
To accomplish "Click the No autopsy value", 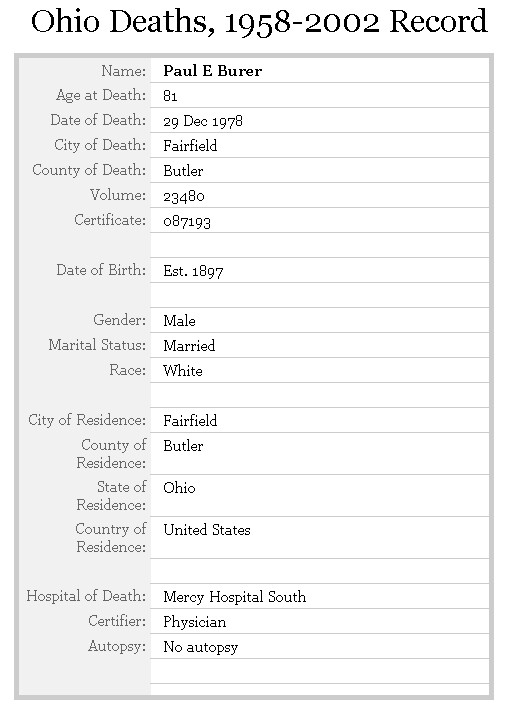I will click(201, 647).
